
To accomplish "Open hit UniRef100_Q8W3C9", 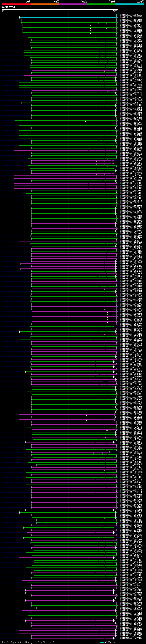I will [131, 246].
